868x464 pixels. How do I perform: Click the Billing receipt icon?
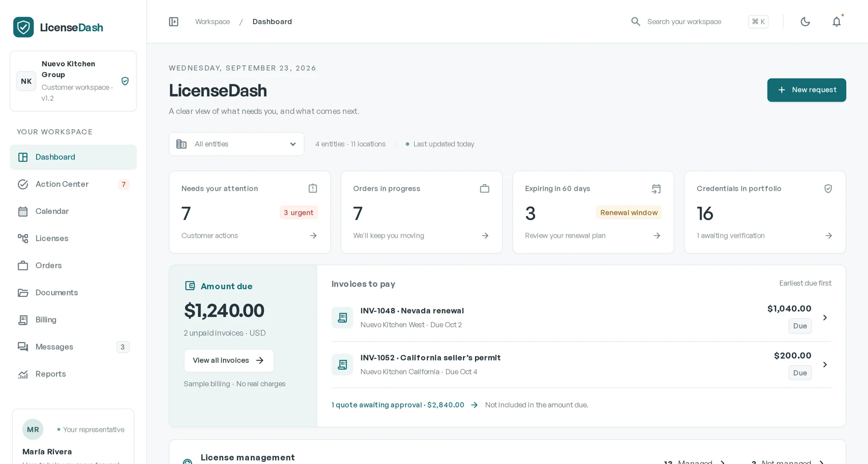tap(23, 320)
